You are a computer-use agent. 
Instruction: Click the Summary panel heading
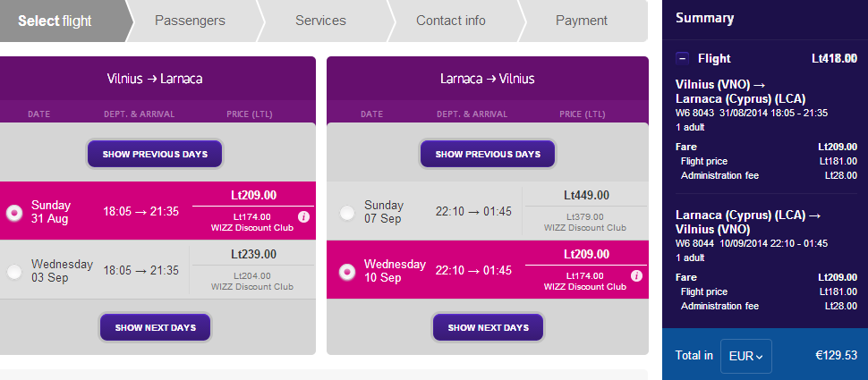pyautogui.click(x=704, y=18)
